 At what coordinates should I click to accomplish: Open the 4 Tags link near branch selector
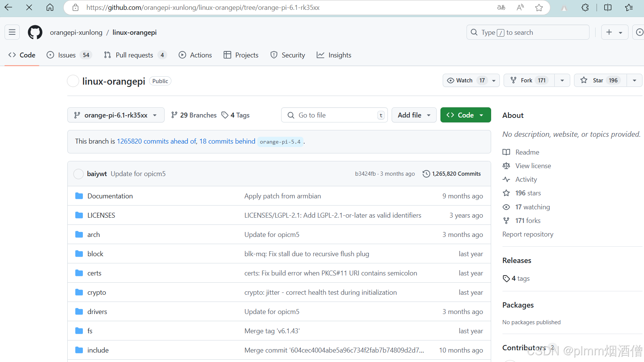click(235, 115)
